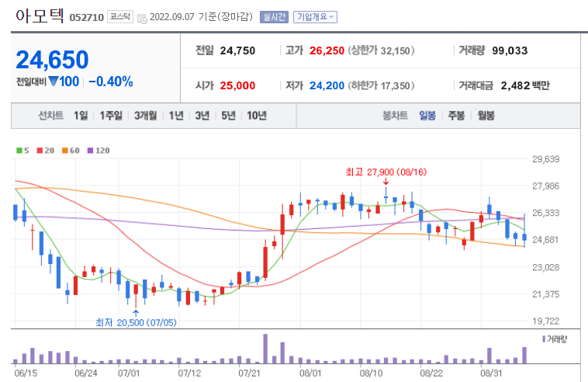Click the 고가 value 26,250

click(x=327, y=50)
